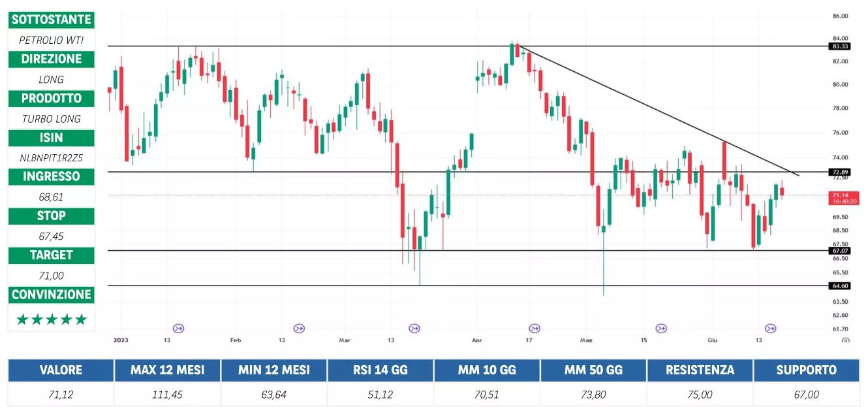Viewport: 868px width, 407px height.
Task: Click the purple event marker after February 13
Action: pos(300,328)
